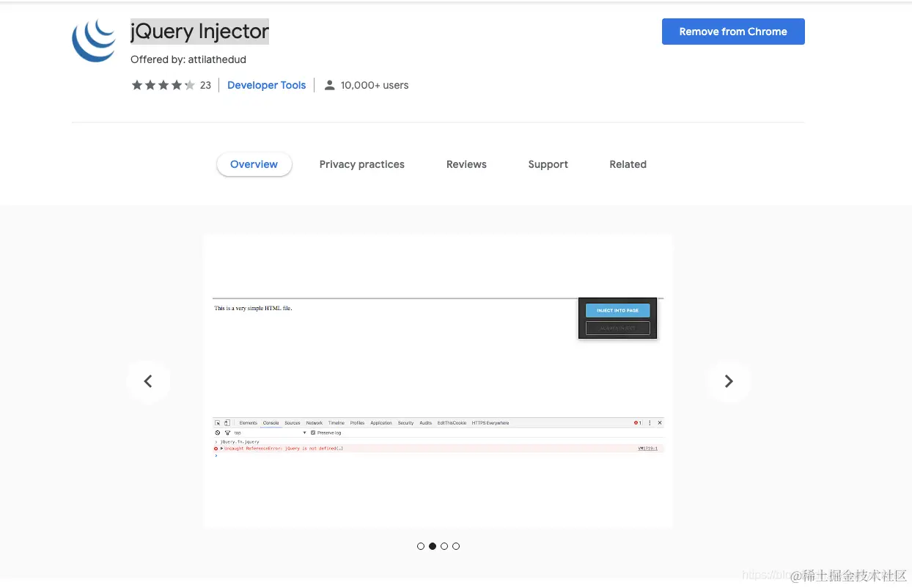This screenshot has width=912, height=588.
Task: Select the Audits tab in DevTools
Action: pyautogui.click(x=425, y=423)
